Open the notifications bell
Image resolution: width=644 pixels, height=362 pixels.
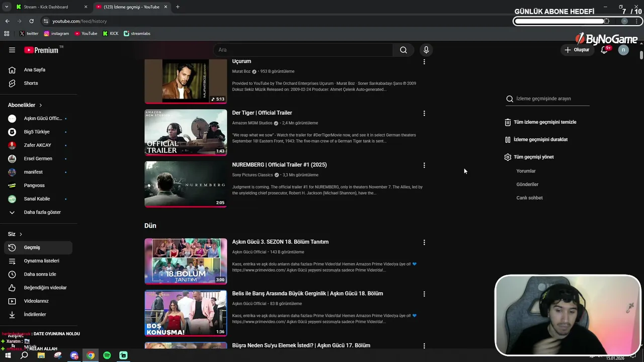pos(605,50)
